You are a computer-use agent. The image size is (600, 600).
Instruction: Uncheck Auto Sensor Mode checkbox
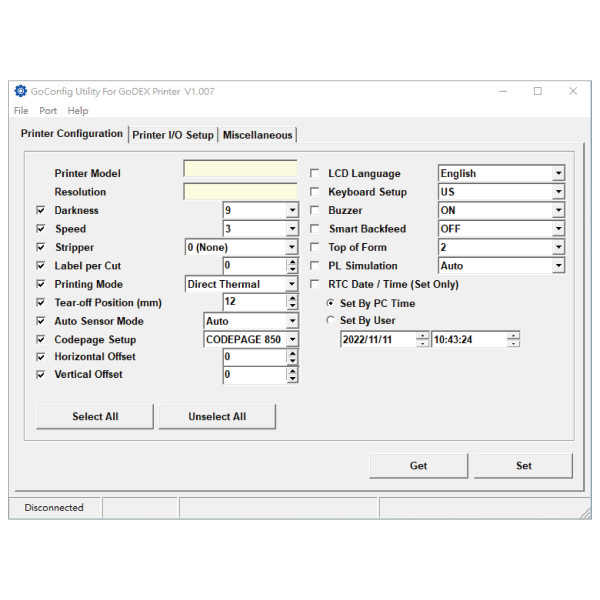pos(40,321)
